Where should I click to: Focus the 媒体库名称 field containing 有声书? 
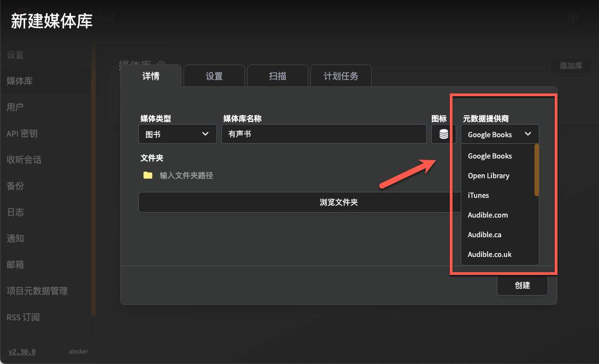coord(324,134)
